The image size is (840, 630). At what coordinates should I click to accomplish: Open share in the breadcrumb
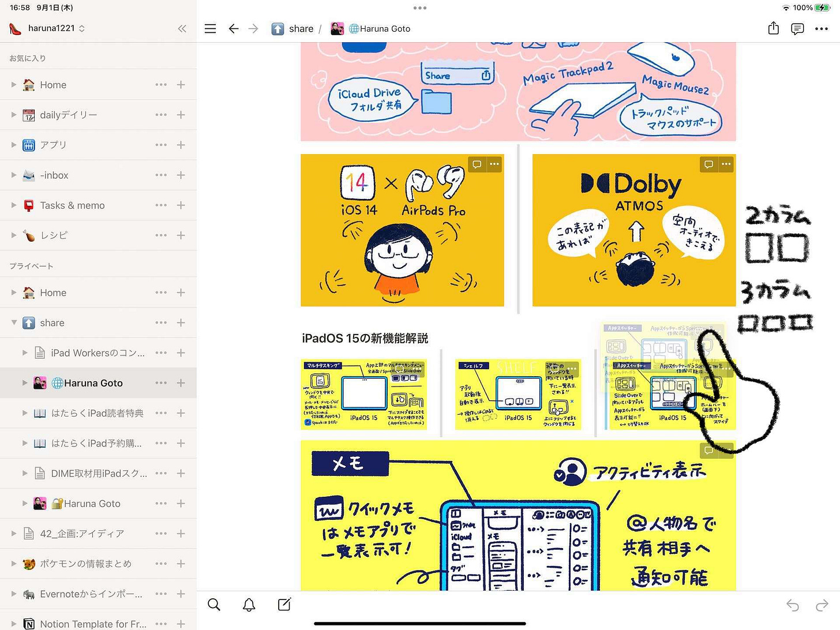(292, 28)
